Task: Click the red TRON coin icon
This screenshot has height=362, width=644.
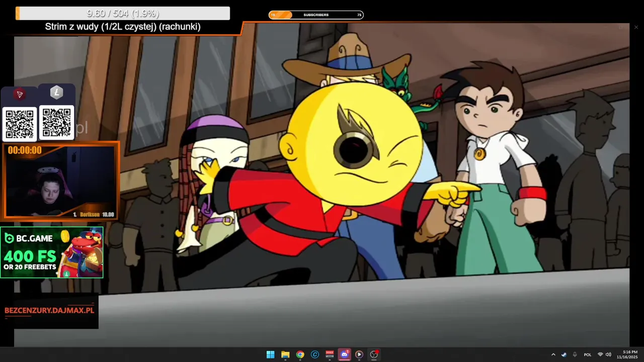Action: pyautogui.click(x=19, y=94)
